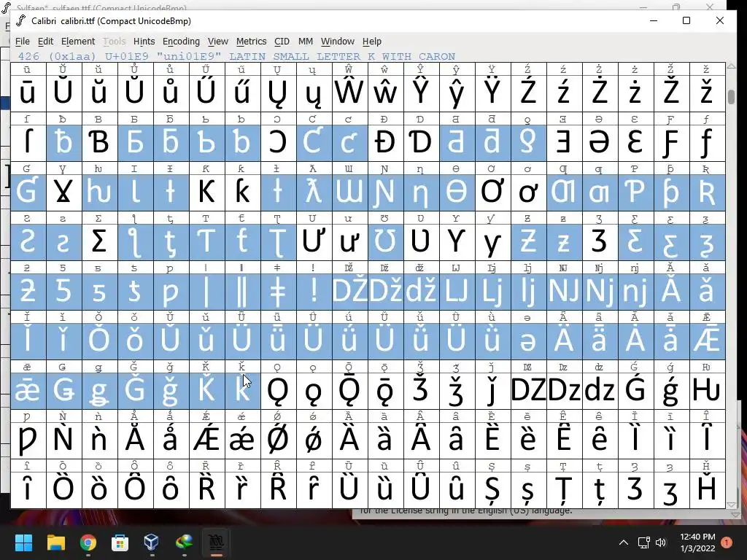Select the capital K with hook glyph
747x560 pixels.
206,192
